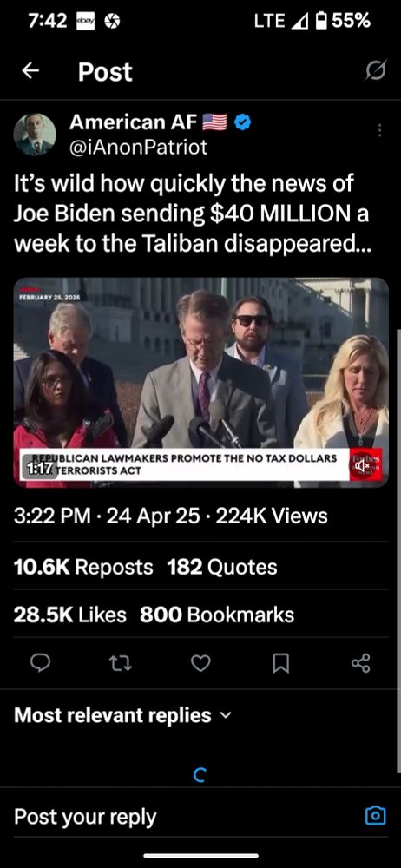Bookmark the post with the bookmark icon

click(281, 662)
